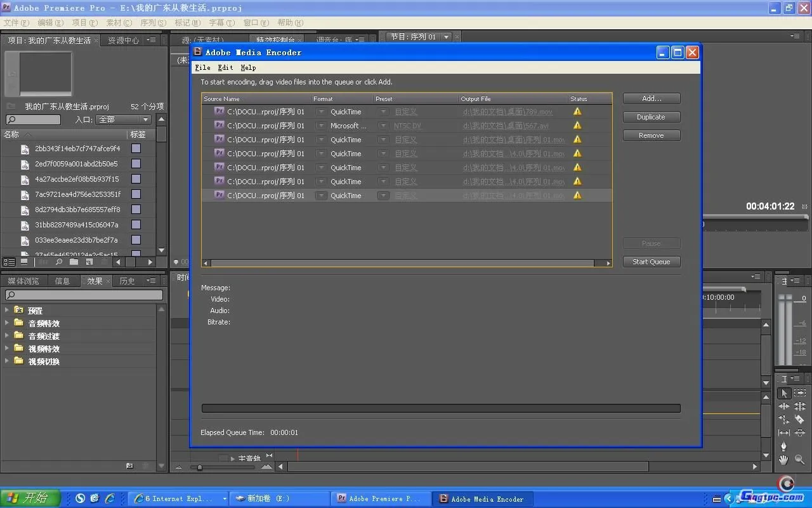The image size is (812, 508).
Task: Select the Track Select tool
Action: pyautogui.click(x=799, y=393)
